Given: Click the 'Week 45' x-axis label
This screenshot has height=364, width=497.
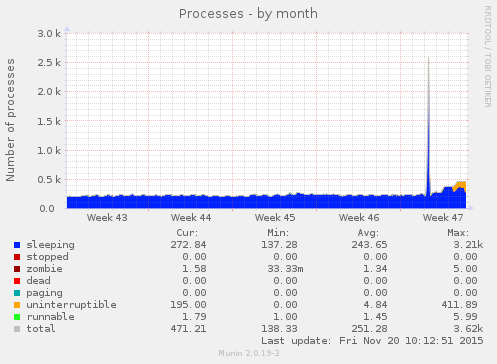Looking at the screenshot, I should [x=275, y=218].
